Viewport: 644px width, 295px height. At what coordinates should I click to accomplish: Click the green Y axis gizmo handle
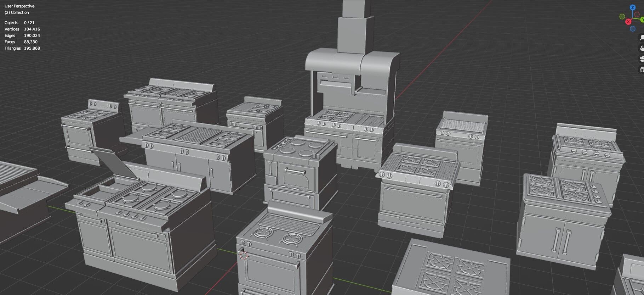[642, 20]
